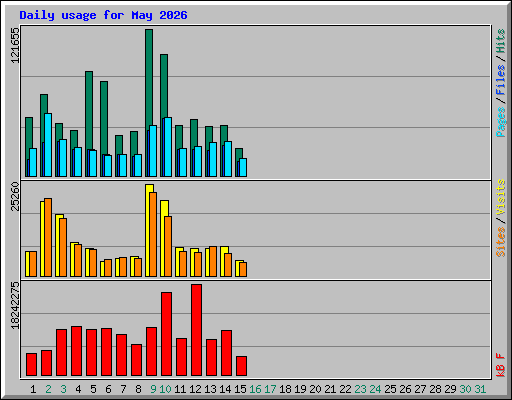Click the Files legend label
The height and width of the screenshot is (400, 512).
tap(500, 80)
